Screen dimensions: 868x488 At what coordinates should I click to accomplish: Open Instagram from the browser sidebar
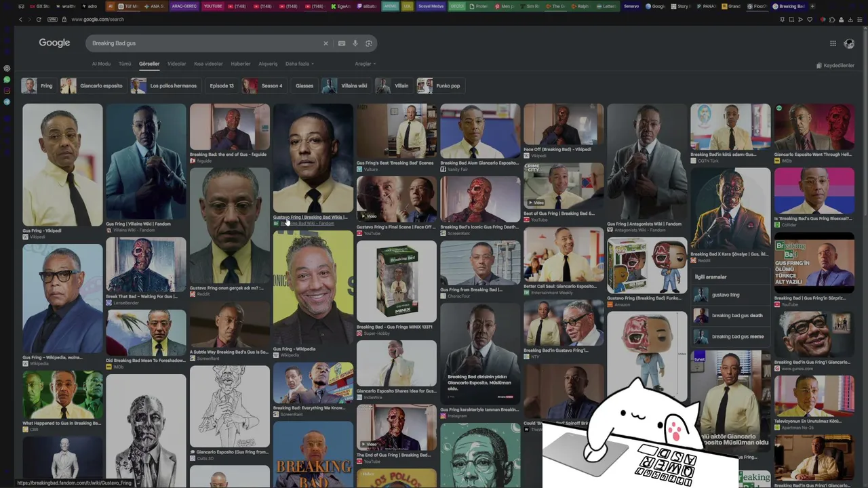7,90
